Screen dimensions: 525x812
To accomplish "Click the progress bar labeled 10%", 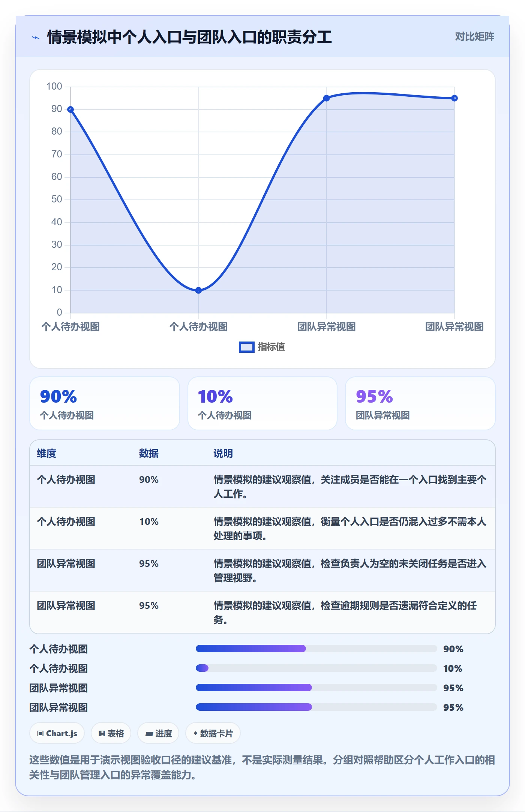I will click(316, 668).
